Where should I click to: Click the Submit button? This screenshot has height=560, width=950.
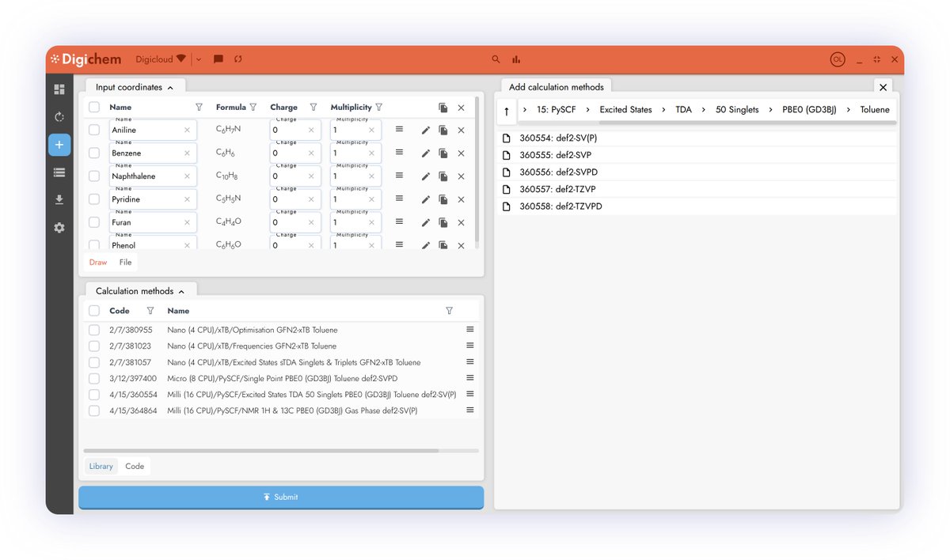pyautogui.click(x=281, y=497)
